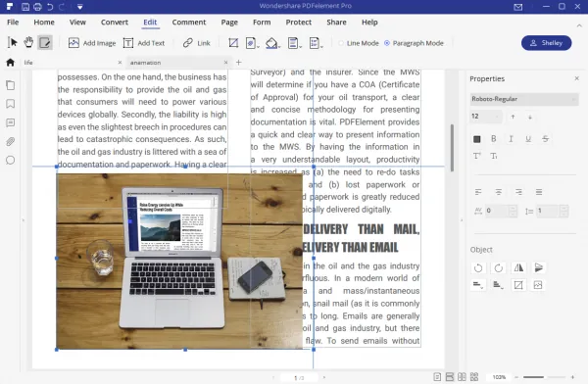The width and height of the screenshot is (588, 384).
Task: Switch to the Home tab
Action: click(44, 23)
